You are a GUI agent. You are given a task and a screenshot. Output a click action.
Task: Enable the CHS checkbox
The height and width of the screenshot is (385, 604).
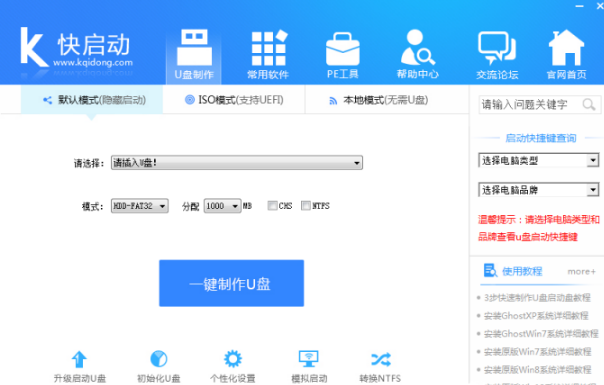272,206
